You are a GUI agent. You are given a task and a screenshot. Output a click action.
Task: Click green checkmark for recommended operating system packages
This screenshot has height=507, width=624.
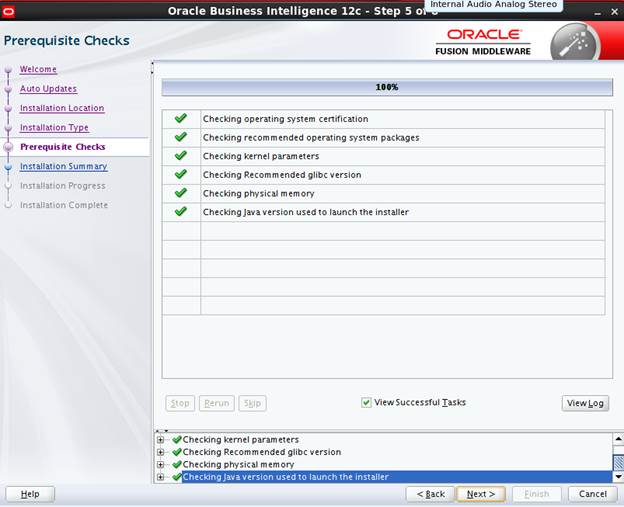(x=181, y=137)
